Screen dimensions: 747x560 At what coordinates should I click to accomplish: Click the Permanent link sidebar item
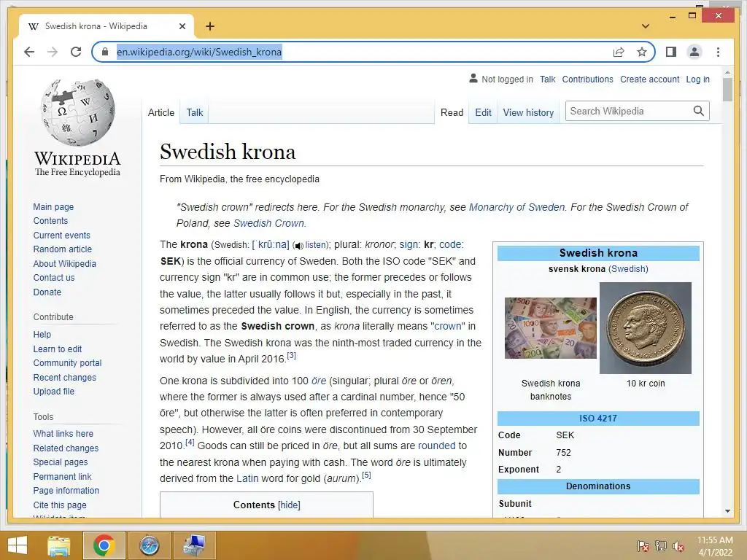click(x=62, y=476)
